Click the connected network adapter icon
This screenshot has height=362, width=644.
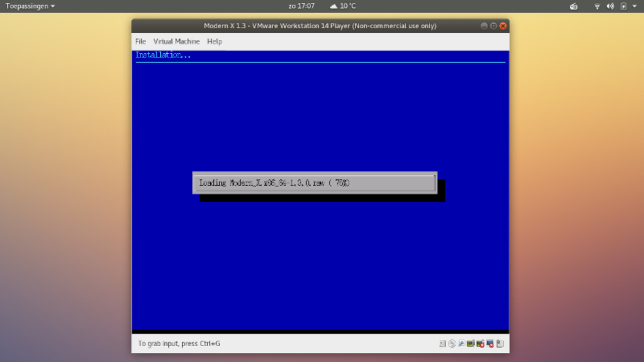click(x=471, y=343)
